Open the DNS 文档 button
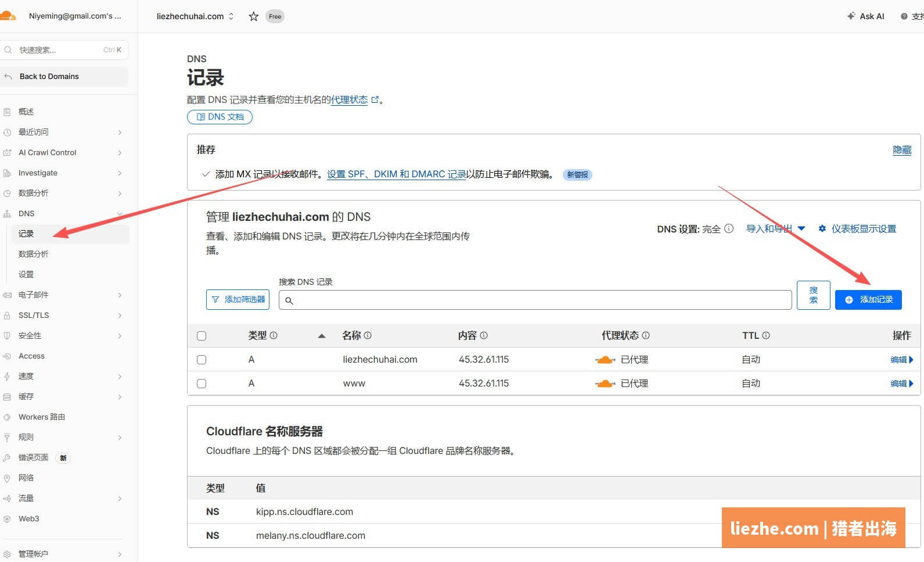This screenshot has width=924, height=562. 220,117
